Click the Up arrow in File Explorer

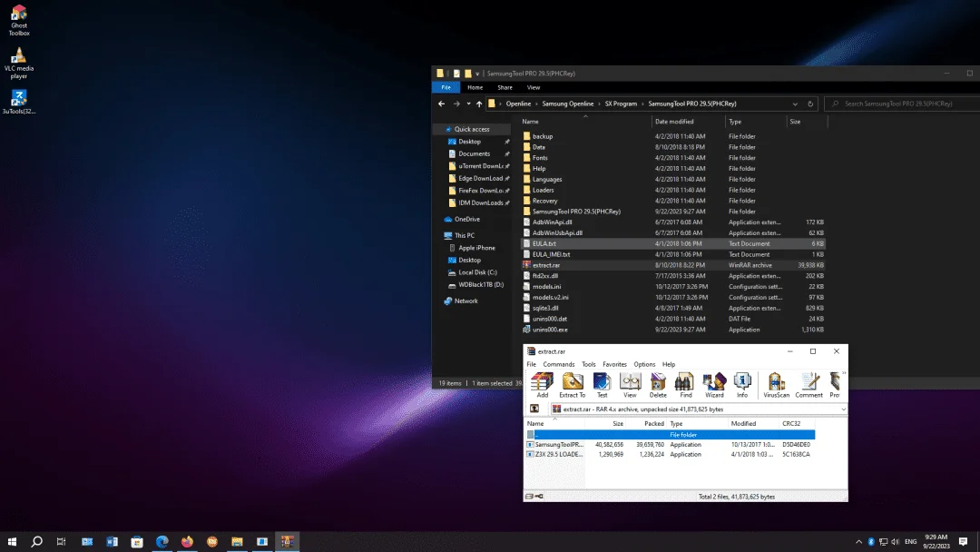(x=479, y=103)
